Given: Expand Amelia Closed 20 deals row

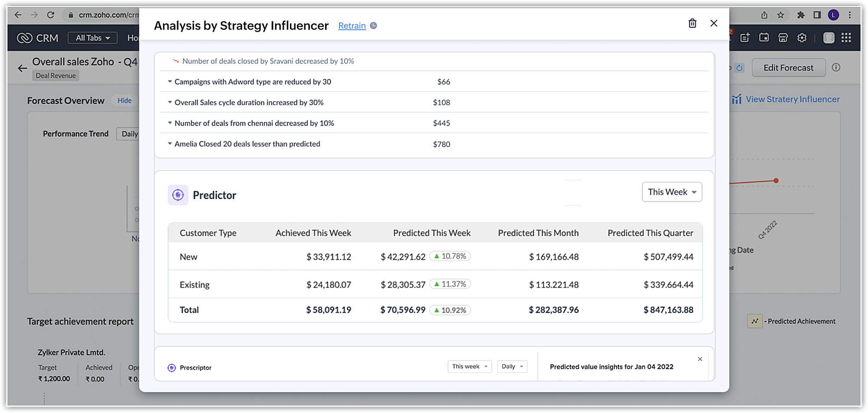Looking at the screenshot, I should [170, 144].
